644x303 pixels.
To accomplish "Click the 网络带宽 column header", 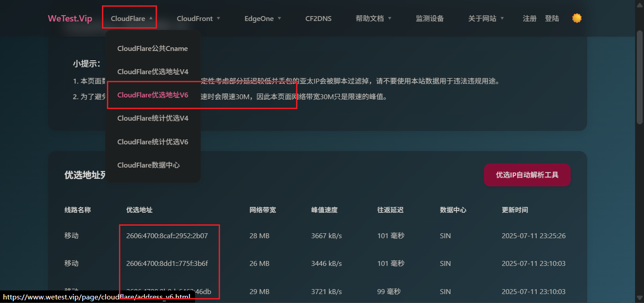I will (x=263, y=210).
